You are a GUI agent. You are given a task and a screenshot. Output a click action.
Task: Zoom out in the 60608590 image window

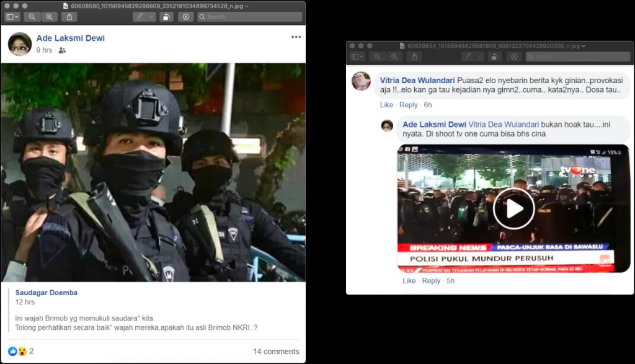click(32, 17)
